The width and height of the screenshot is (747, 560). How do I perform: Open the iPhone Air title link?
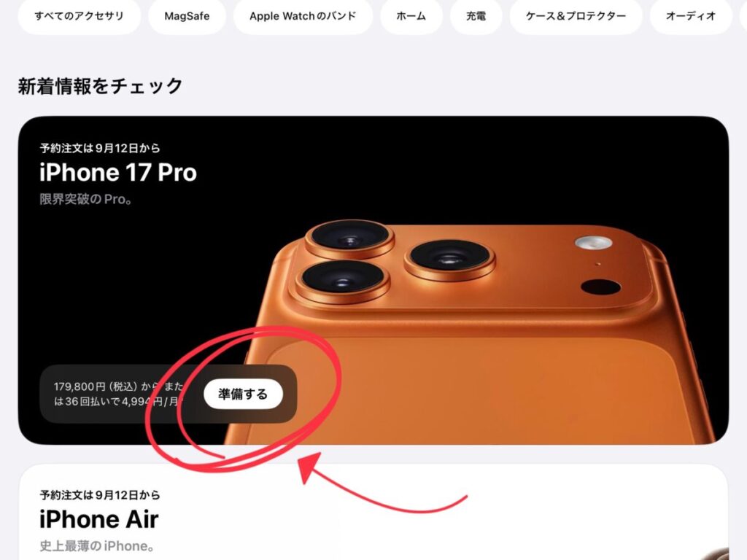point(98,519)
